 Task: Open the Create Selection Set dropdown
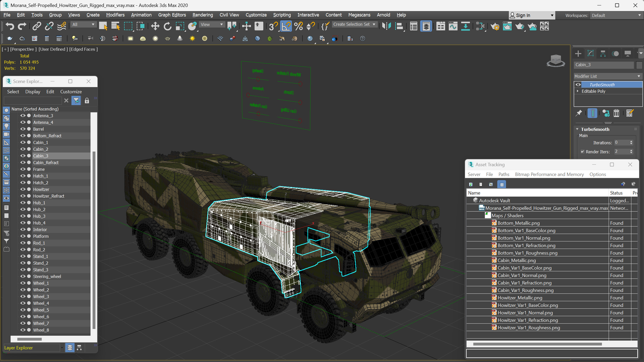pos(374,24)
